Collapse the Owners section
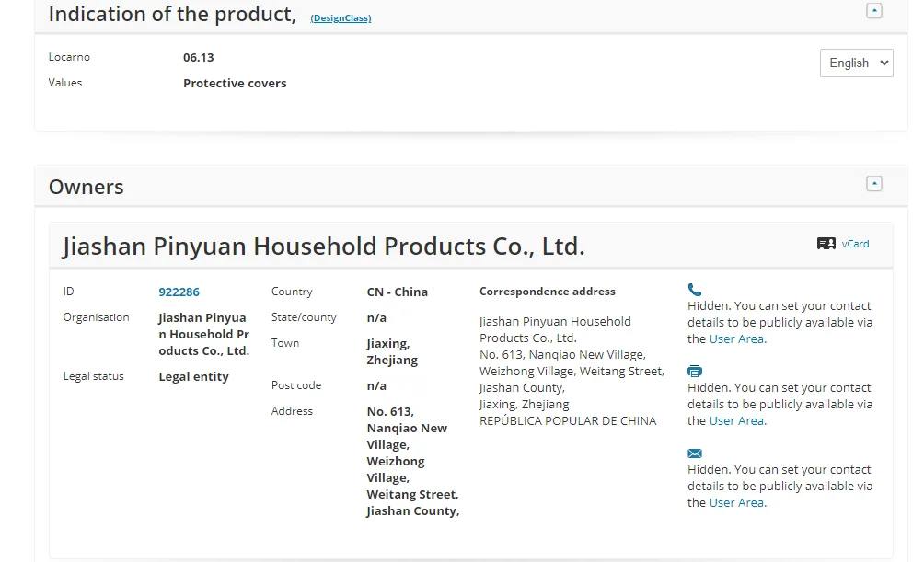The height and width of the screenshot is (562, 924). (x=874, y=184)
